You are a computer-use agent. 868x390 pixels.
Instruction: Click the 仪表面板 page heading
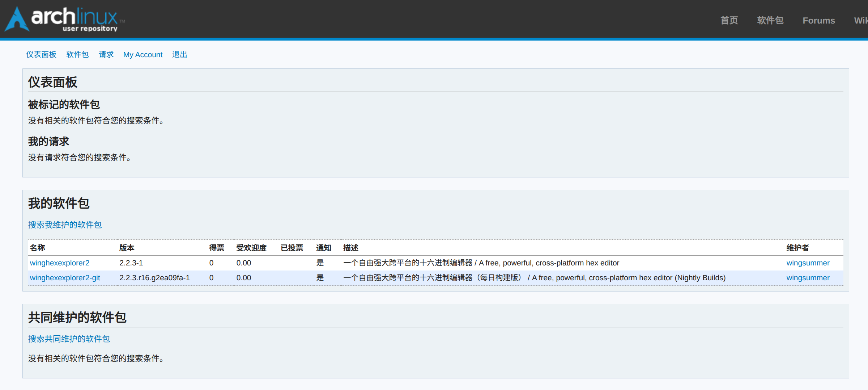coord(53,82)
